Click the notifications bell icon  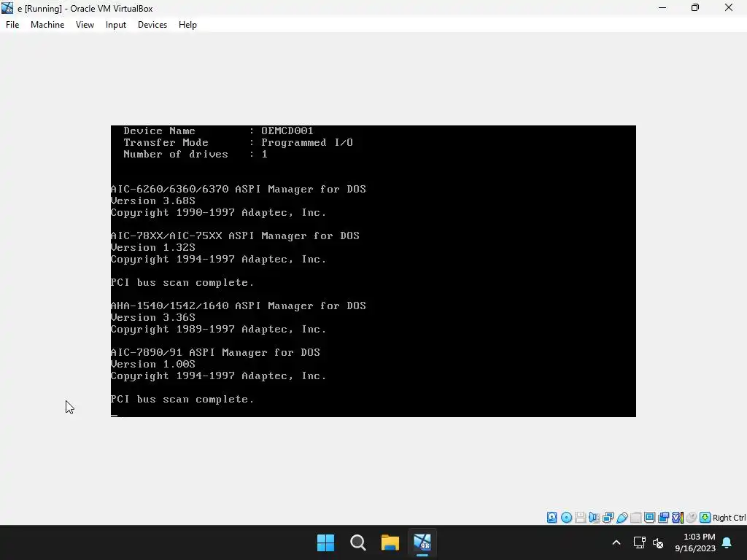click(727, 542)
